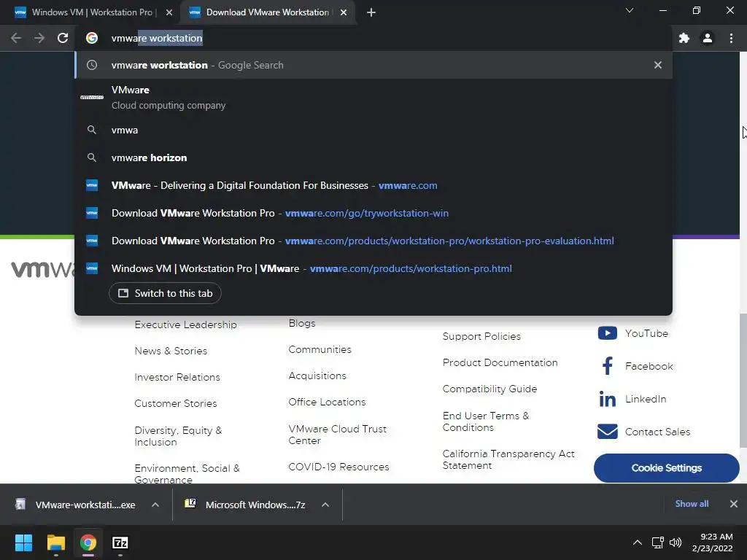This screenshot has width=747, height=560.
Task: Open Office Locations link
Action: 327,402
